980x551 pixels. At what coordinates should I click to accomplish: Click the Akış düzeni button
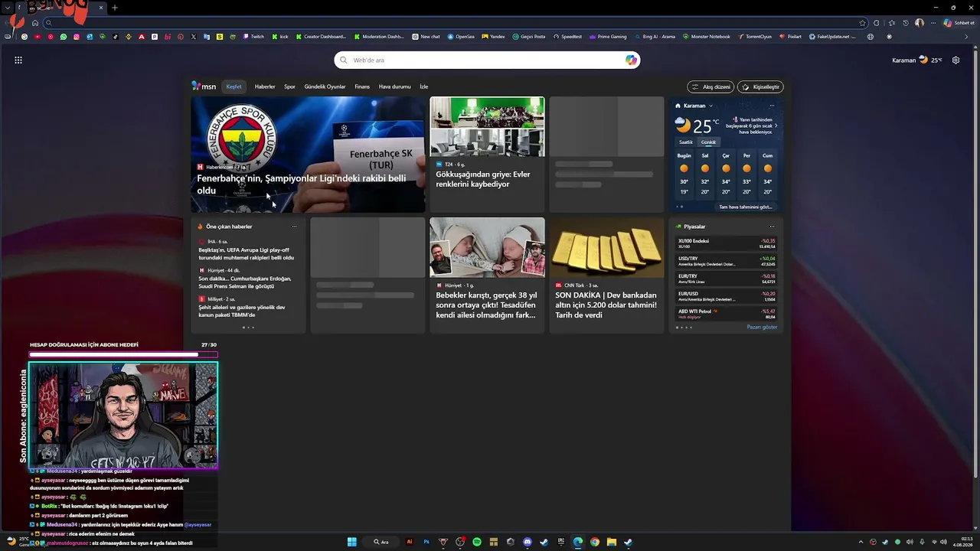(x=710, y=87)
